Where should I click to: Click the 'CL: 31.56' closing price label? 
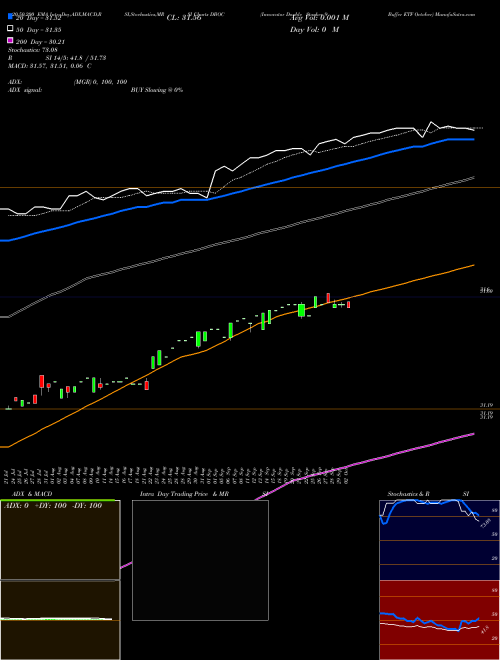184,18
